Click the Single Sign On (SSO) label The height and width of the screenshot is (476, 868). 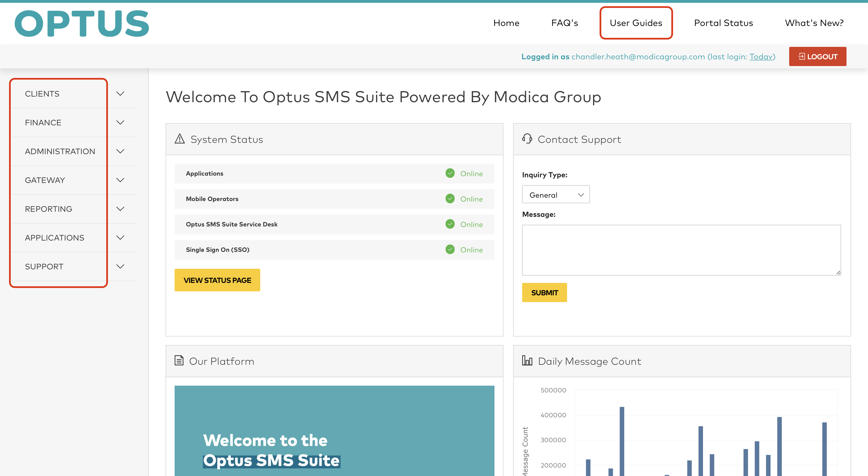click(218, 250)
